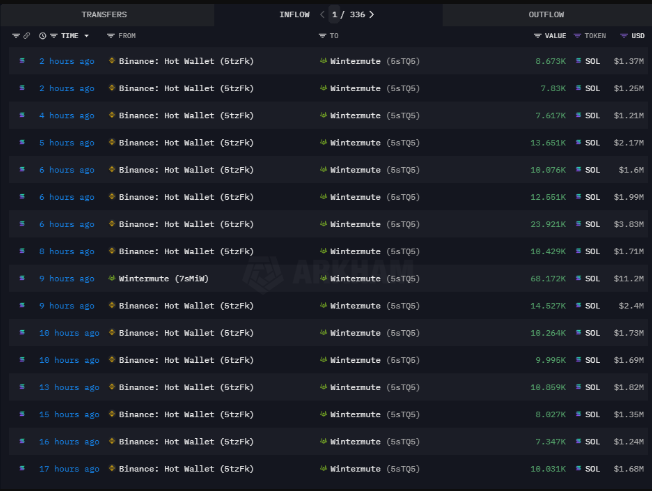Click SOL token icon on $1.6M row
Viewport: 652px width, 491px height.
[578, 170]
